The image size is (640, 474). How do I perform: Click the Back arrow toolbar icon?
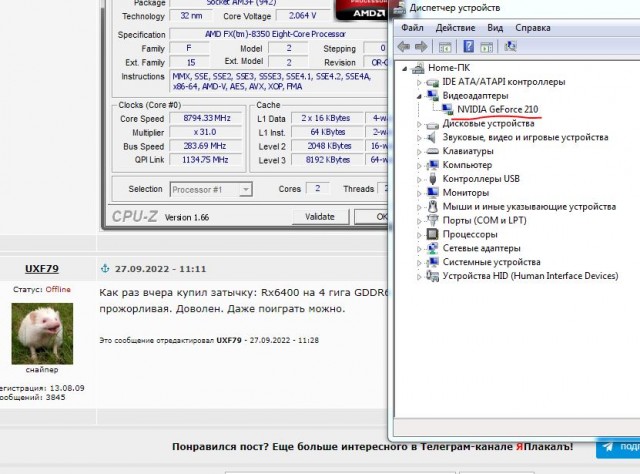coord(404,47)
